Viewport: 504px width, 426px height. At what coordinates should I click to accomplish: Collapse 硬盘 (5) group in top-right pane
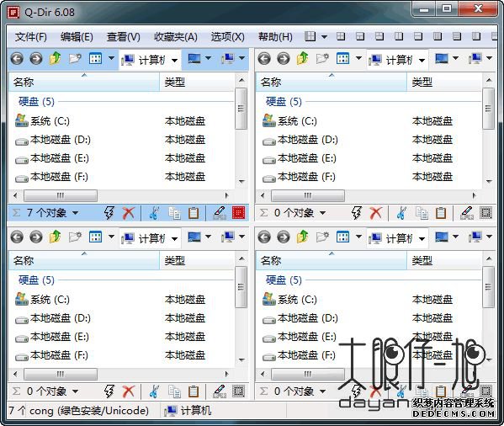click(x=284, y=102)
